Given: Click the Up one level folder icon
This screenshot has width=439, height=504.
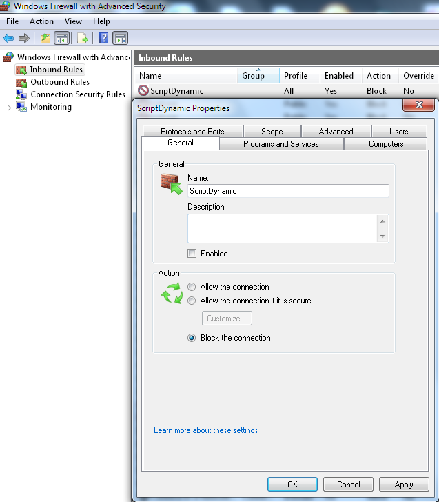Looking at the screenshot, I should point(45,38).
